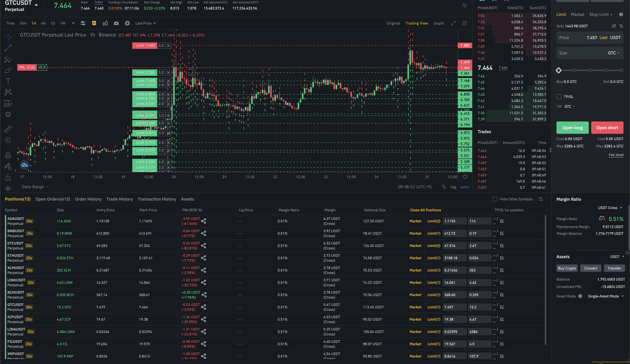630x364 pixels.
Task: Click Close All Positions link
Action: (425, 210)
